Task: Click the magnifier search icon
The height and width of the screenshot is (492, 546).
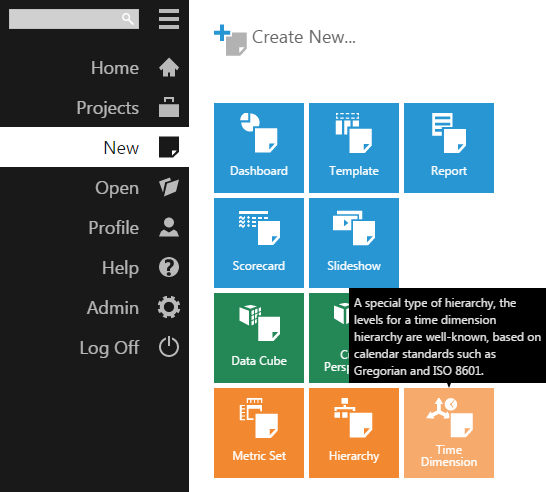Action: pos(128,19)
